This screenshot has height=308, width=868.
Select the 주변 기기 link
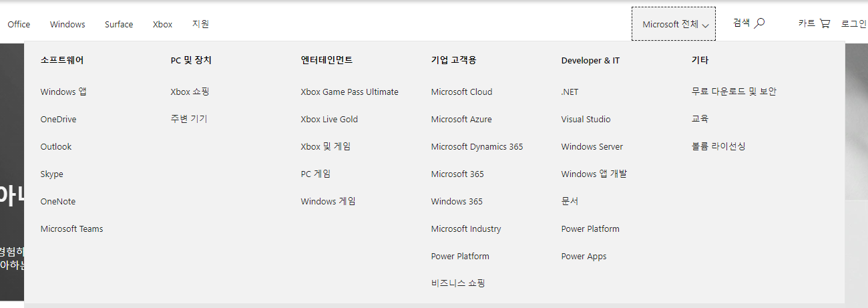[189, 119]
